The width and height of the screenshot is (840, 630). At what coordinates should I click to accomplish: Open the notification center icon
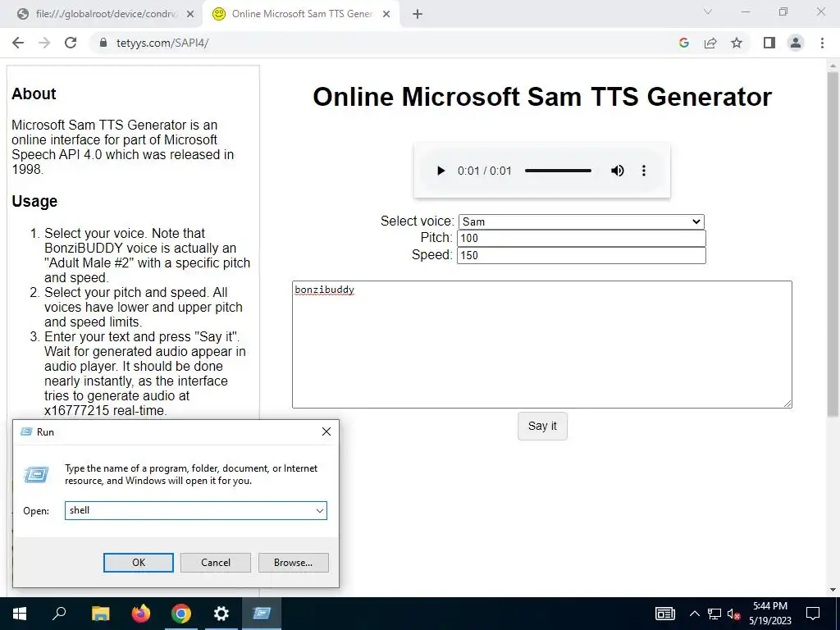(x=813, y=614)
